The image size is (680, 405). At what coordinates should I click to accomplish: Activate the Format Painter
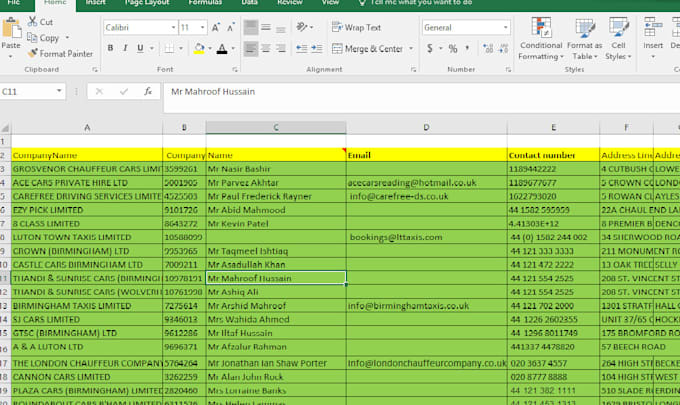(60, 54)
